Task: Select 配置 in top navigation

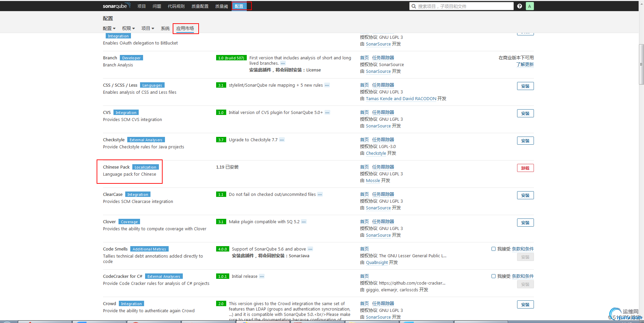Action: pos(239,6)
